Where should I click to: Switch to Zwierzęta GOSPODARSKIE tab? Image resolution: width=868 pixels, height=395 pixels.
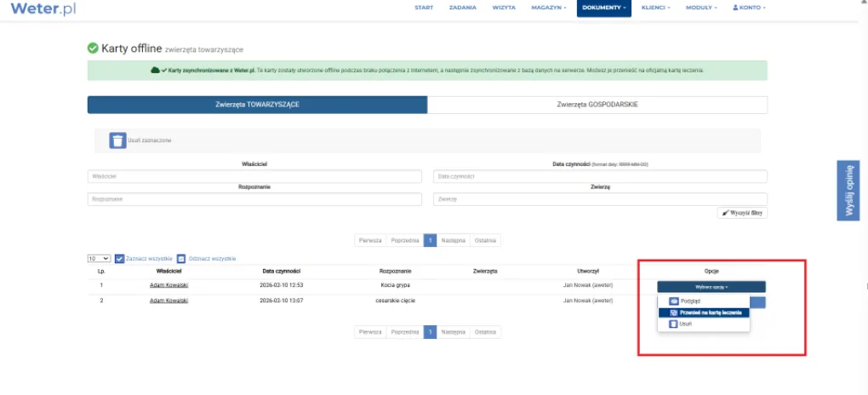click(x=597, y=105)
